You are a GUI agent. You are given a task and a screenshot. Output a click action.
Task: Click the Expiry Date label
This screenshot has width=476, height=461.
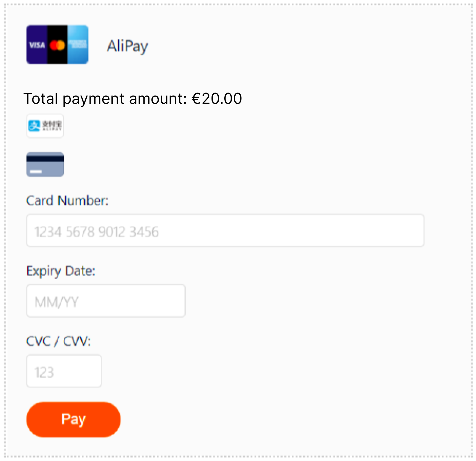click(61, 271)
